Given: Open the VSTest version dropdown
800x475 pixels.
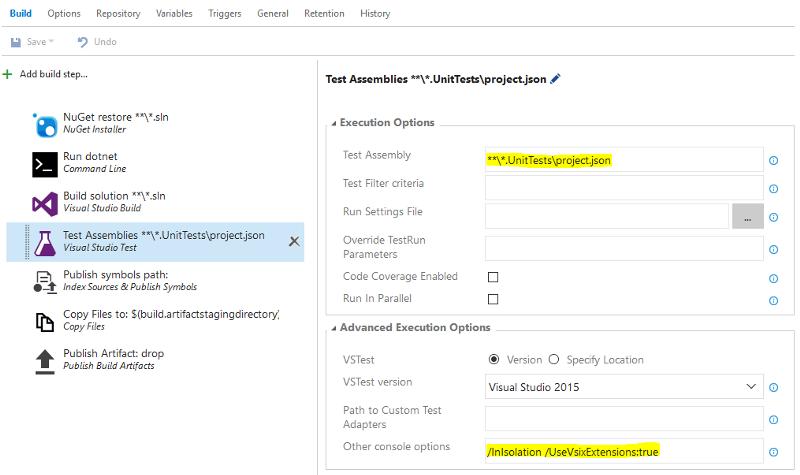Looking at the screenshot, I should pyautogui.click(x=624, y=387).
